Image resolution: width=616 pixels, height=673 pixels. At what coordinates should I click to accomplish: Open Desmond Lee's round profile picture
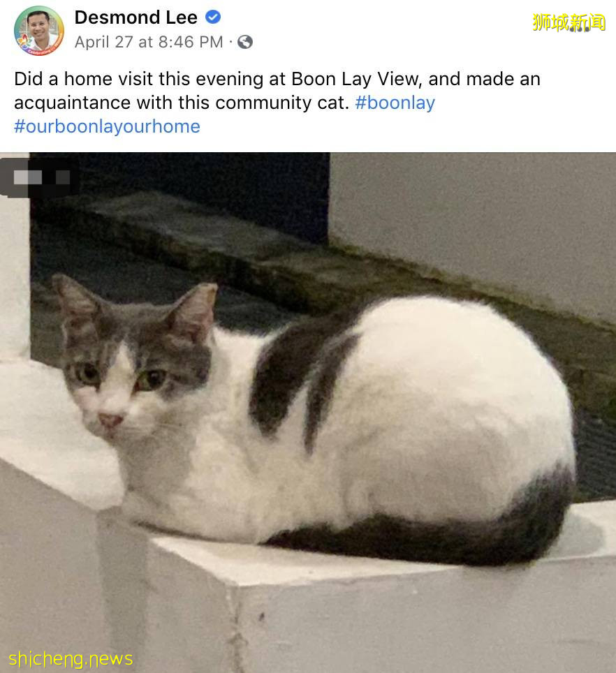pos(39,31)
